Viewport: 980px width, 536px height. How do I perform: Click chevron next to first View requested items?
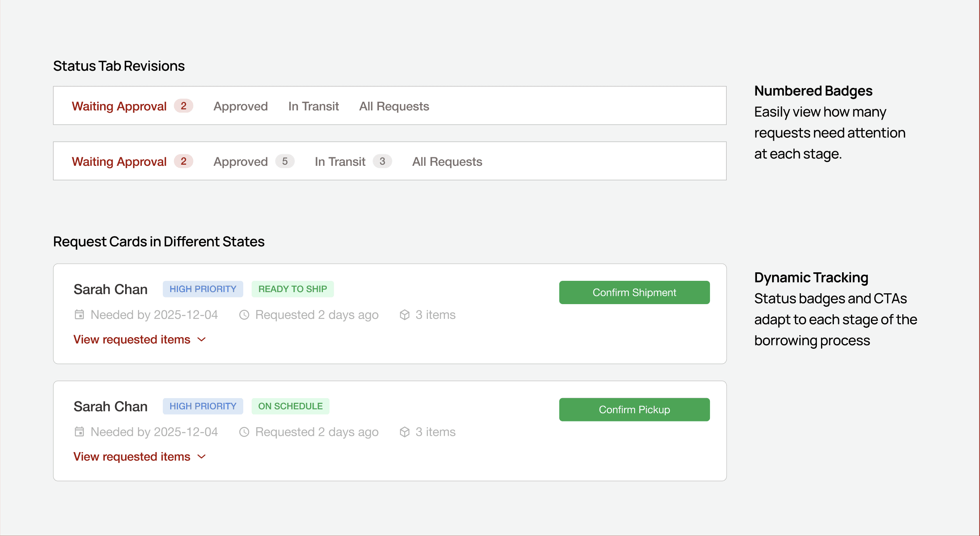tap(201, 339)
